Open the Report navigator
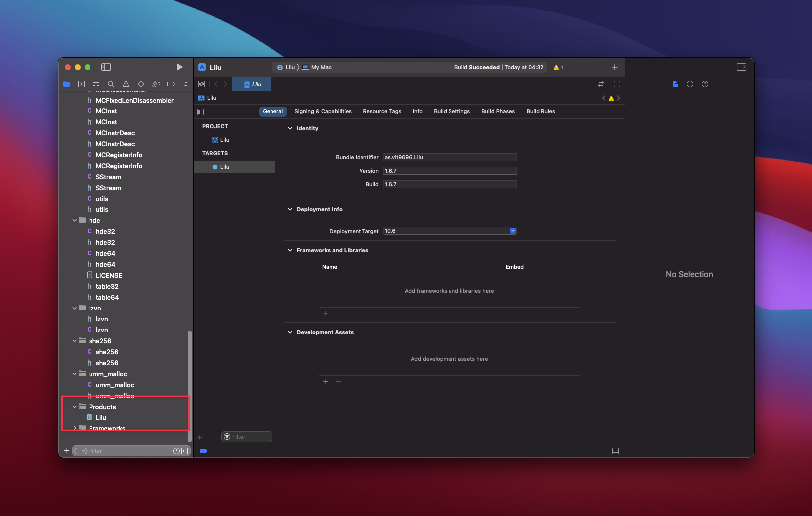Screen dimensions: 812x516 [185, 84]
